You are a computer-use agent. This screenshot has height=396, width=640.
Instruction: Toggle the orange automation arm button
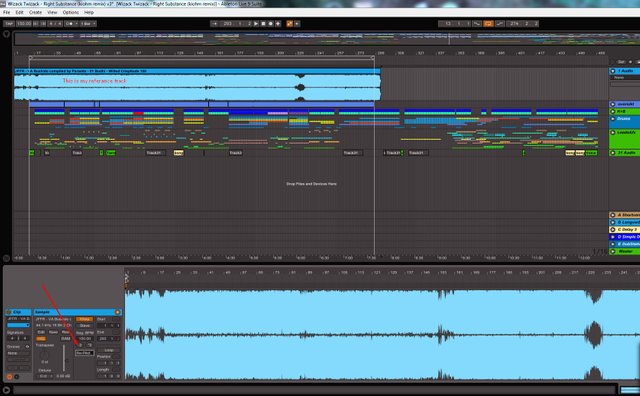coord(289,24)
